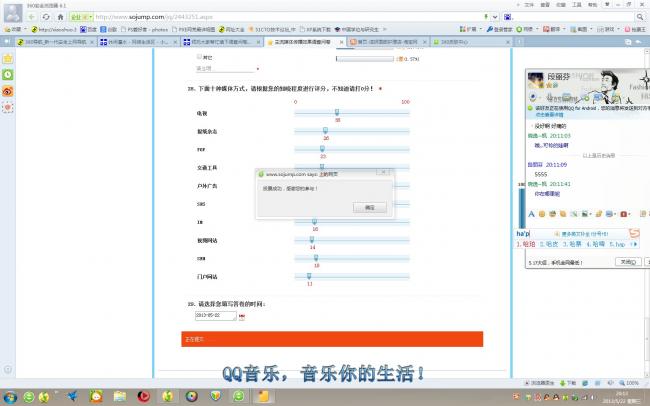Viewport: 650px width, 406px height.
Task: Click the calendar icon beside the date field
Action: (242, 317)
